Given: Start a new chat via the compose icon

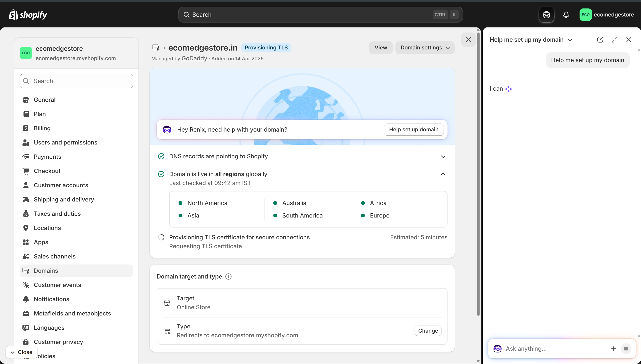Looking at the screenshot, I should [600, 39].
